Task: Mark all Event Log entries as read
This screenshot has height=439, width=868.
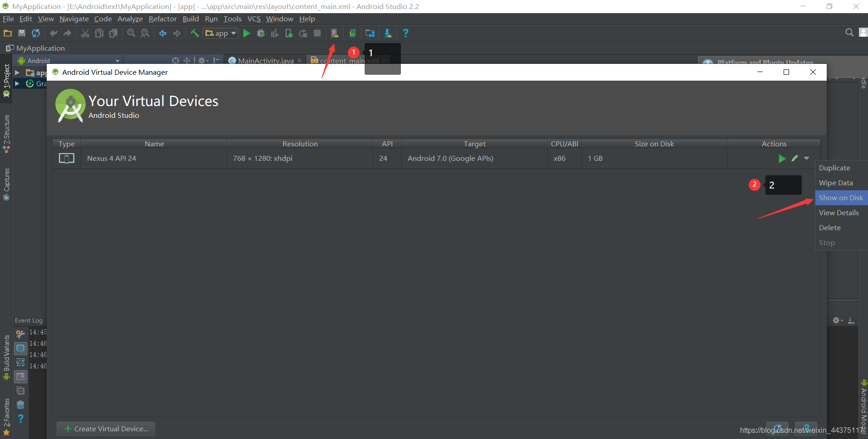Action: pyautogui.click(x=20, y=391)
